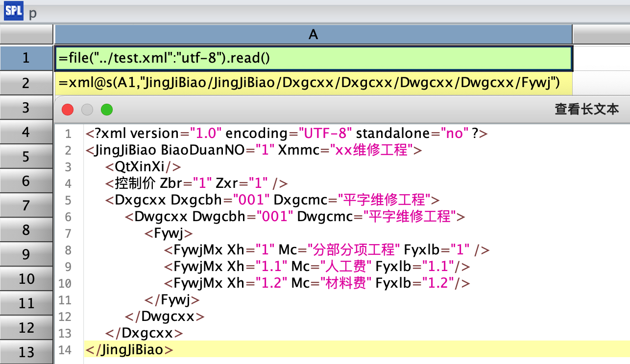Select row header 2
The width and height of the screenshot is (630, 364).
(26, 83)
